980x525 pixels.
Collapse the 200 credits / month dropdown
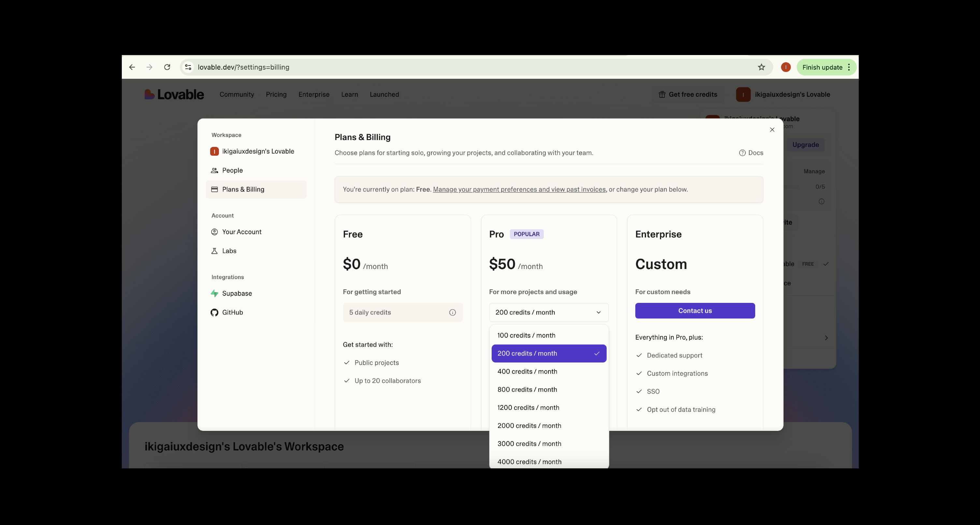[549, 312]
